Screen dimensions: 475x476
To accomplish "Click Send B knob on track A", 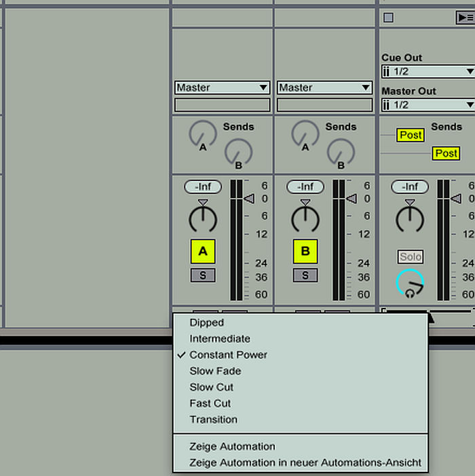I will [x=238, y=152].
